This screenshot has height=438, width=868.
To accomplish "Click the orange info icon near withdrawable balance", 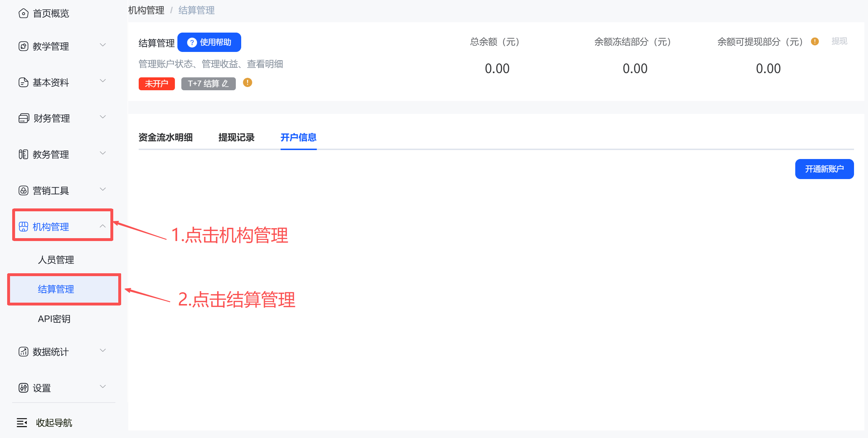I will 815,42.
